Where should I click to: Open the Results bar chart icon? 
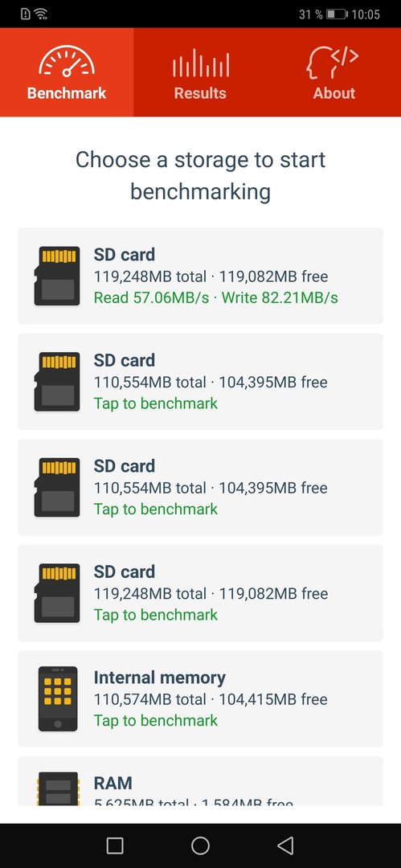click(201, 63)
